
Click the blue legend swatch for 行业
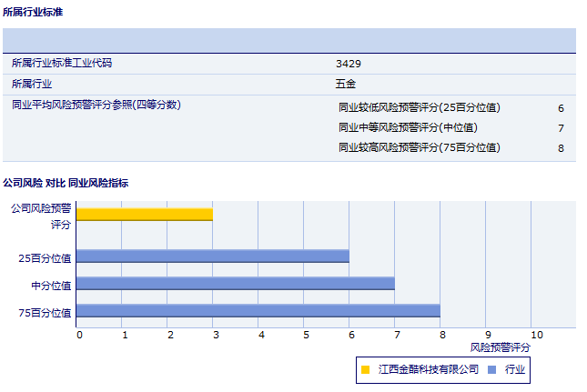tap(492, 369)
